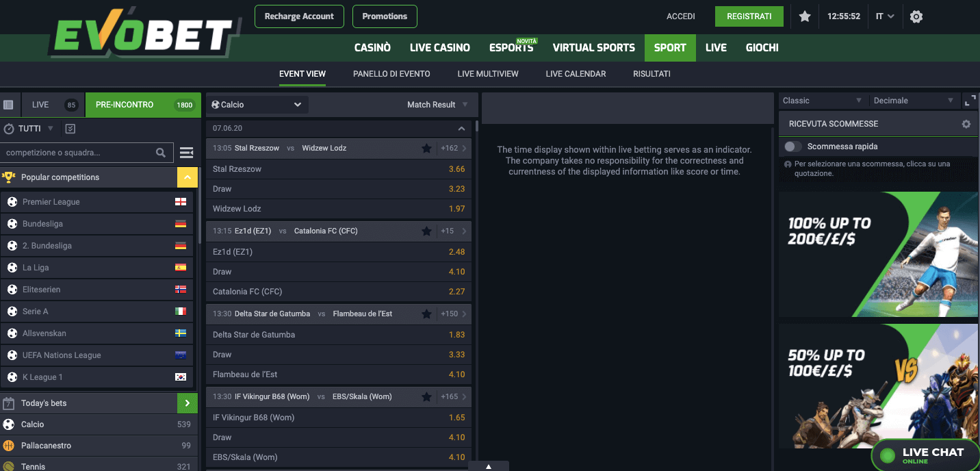Click Spain flag beside La Liga
The width and height of the screenshot is (980, 471).
click(181, 268)
